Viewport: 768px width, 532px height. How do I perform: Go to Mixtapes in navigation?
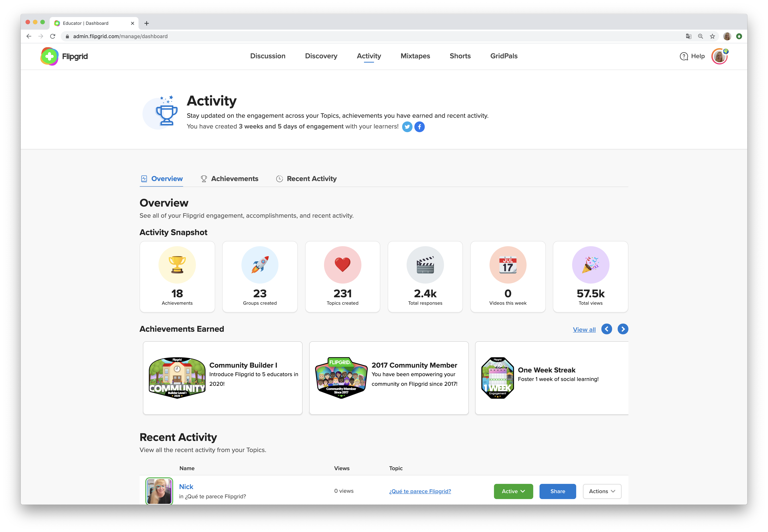415,56
